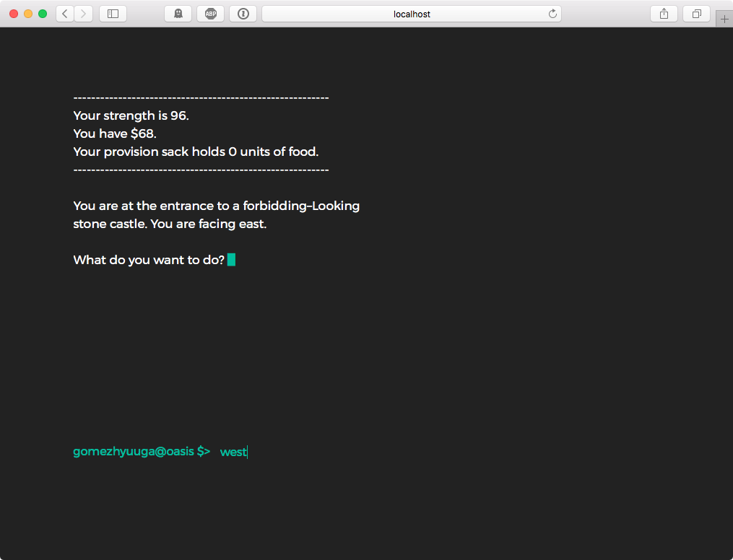
Task: Open the Share menu
Action: 664,14
